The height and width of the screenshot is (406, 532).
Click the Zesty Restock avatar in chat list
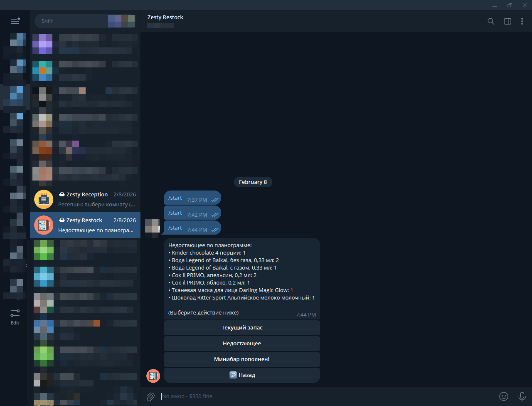click(44, 225)
